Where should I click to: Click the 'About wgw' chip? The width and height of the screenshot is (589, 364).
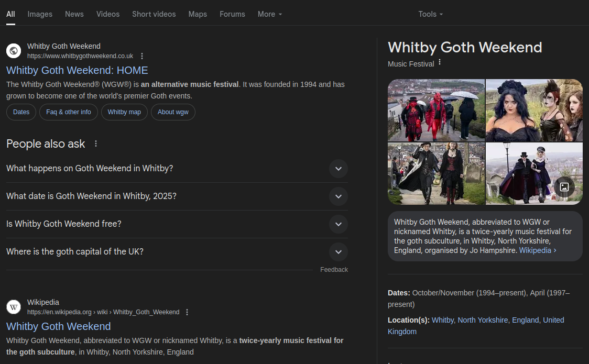pos(173,112)
